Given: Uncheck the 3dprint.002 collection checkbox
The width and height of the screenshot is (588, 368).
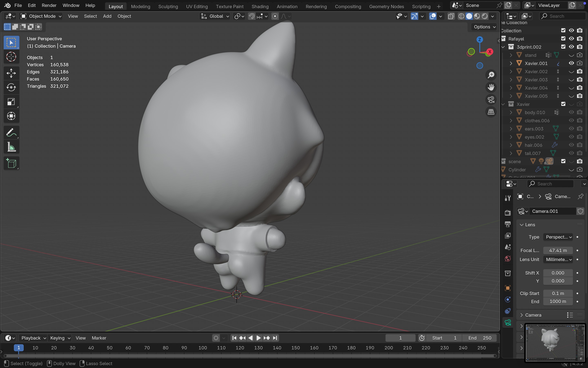Looking at the screenshot, I should (563, 46).
